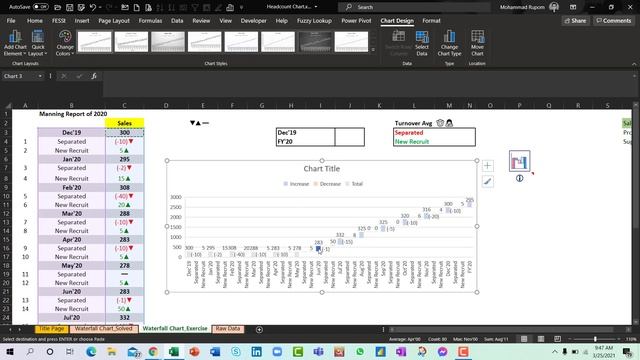Click the Chart Styles brush button
Image resolution: width=640 pixels, height=360 pixels.
(x=487, y=181)
